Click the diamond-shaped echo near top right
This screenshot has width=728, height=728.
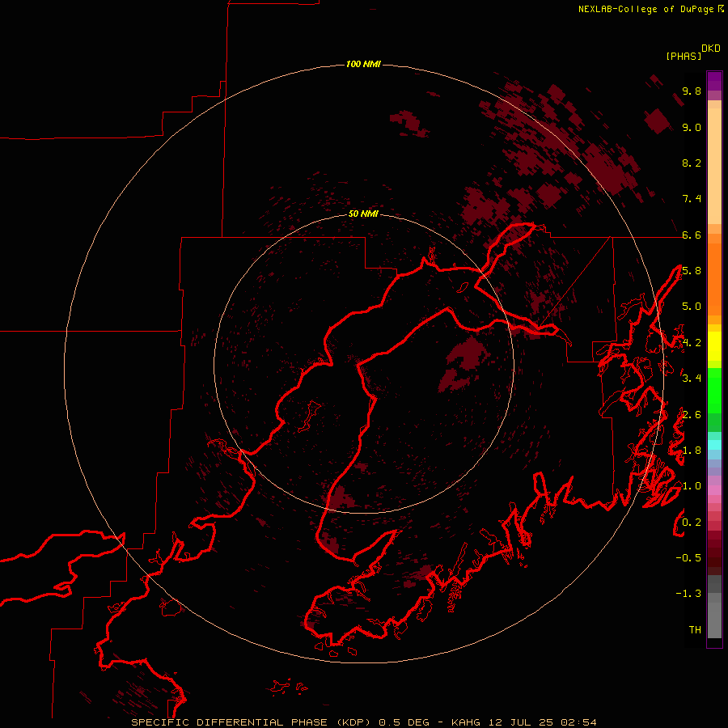658,121
